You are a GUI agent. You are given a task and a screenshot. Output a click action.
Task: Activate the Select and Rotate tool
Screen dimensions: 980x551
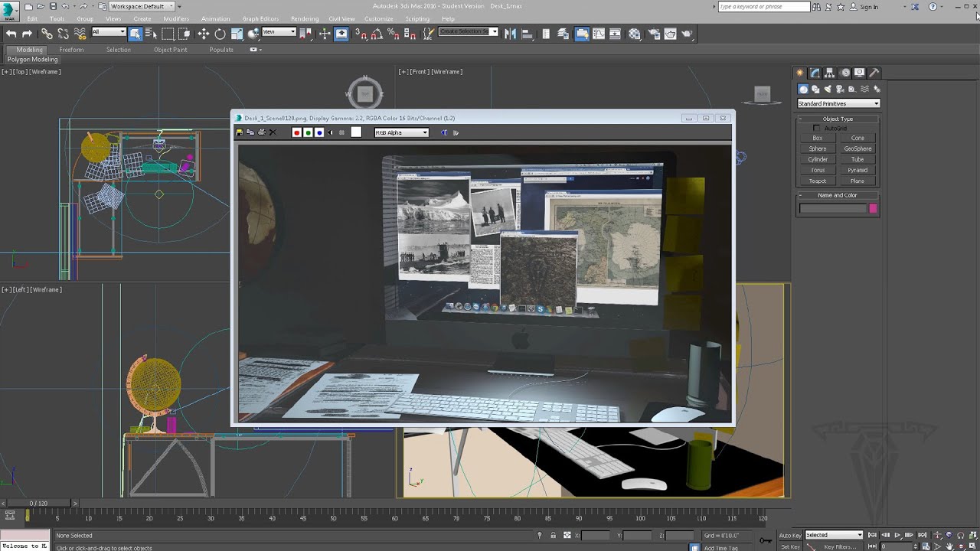coord(220,34)
